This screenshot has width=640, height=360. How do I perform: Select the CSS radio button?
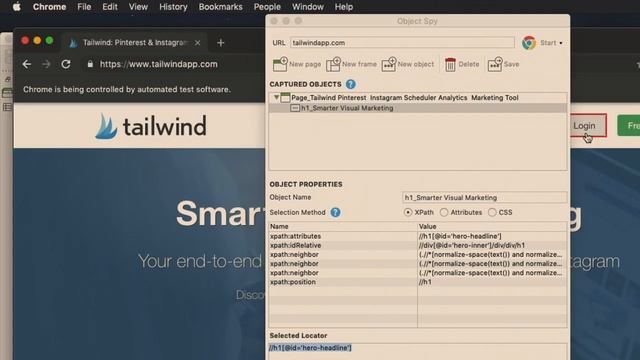[x=492, y=212]
